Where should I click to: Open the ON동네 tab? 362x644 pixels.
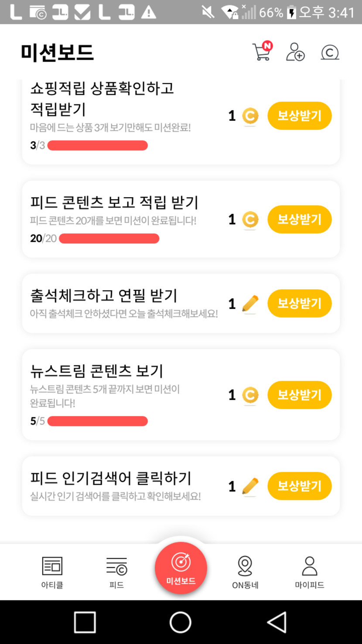(245, 572)
